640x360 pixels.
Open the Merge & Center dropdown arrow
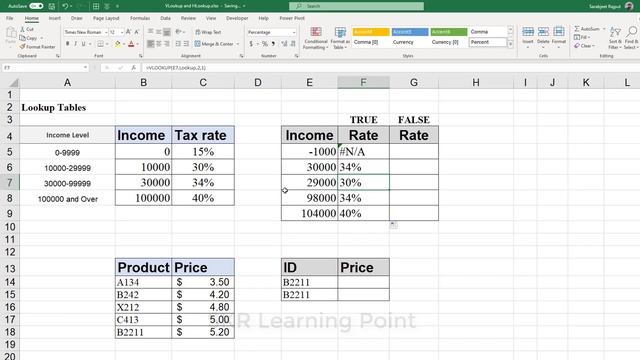tap(238, 44)
